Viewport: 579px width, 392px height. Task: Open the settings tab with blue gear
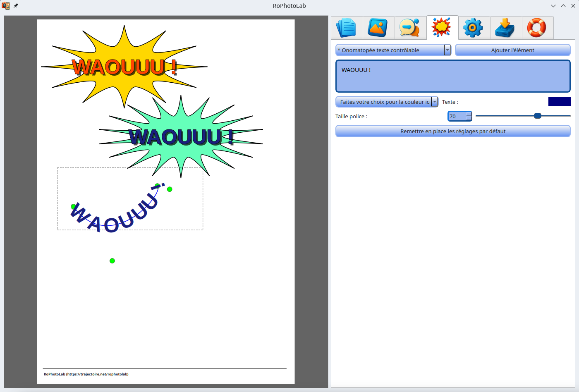[474, 28]
